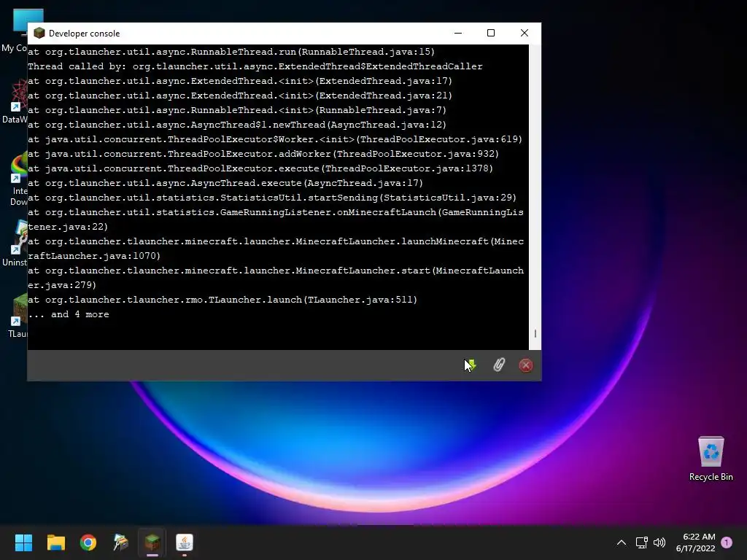Open the notification badge in taskbar
This screenshot has height=560, width=747.
727,542
